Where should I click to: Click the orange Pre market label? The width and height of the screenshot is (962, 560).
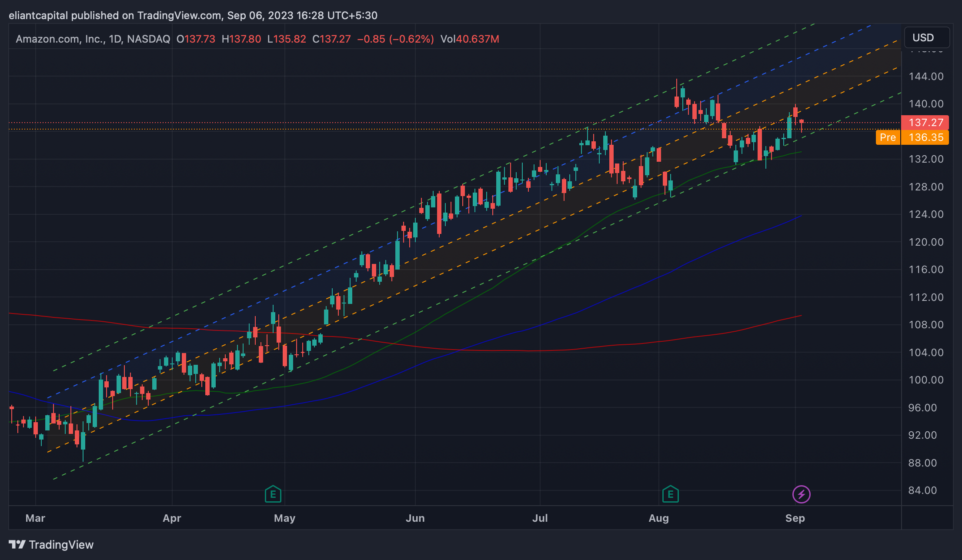point(887,137)
